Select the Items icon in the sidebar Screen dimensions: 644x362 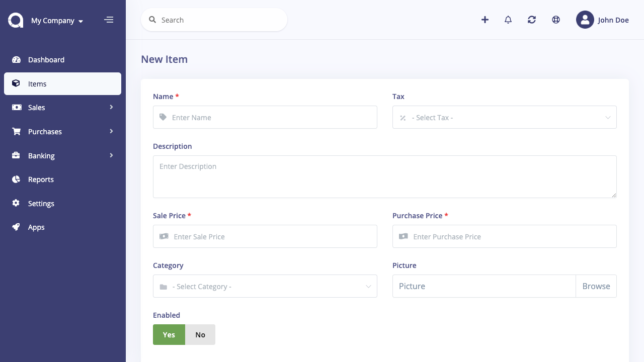(16, 83)
